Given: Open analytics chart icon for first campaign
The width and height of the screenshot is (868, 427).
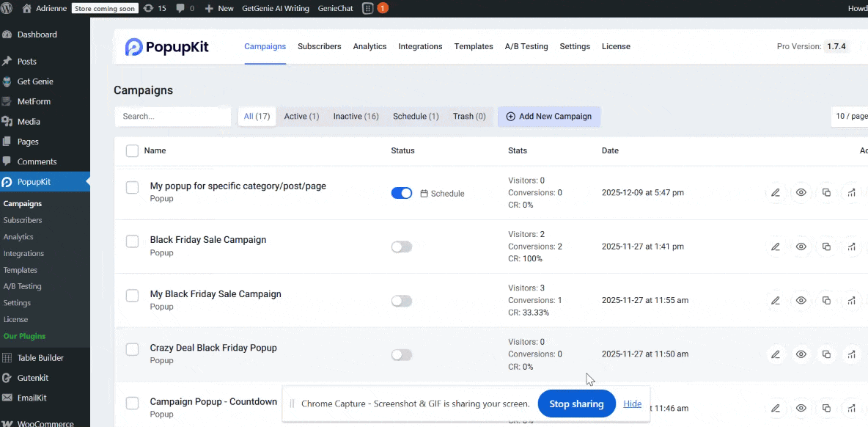Looking at the screenshot, I should tap(851, 193).
